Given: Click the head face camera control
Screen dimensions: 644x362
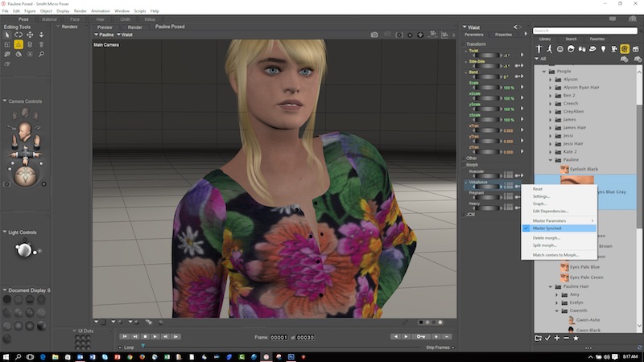Looking at the screenshot, I should click(x=25, y=131).
